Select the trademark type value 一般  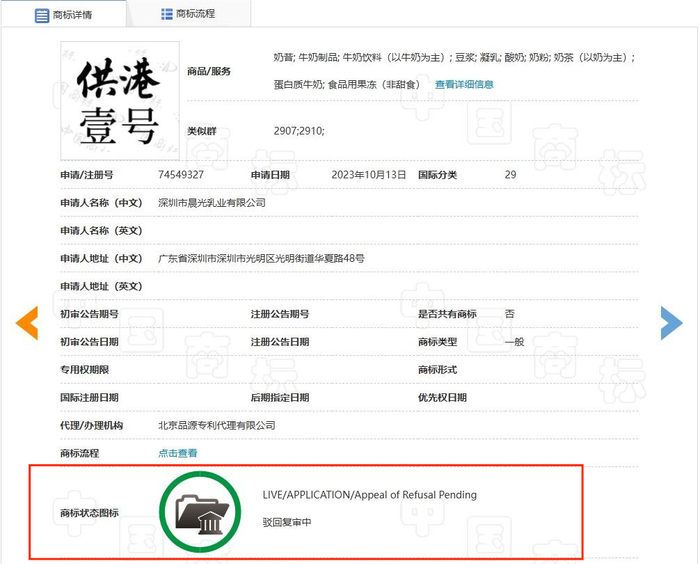[514, 342]
